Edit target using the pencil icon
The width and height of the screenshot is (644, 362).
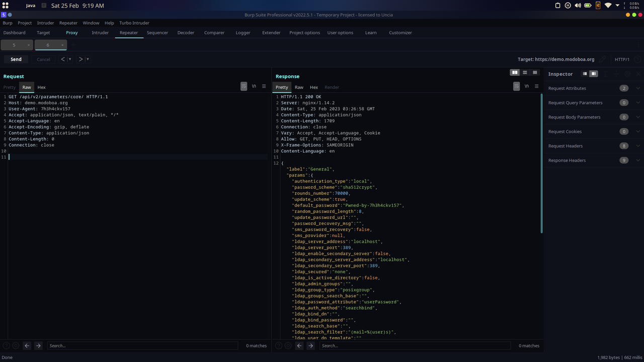(602, 59)
